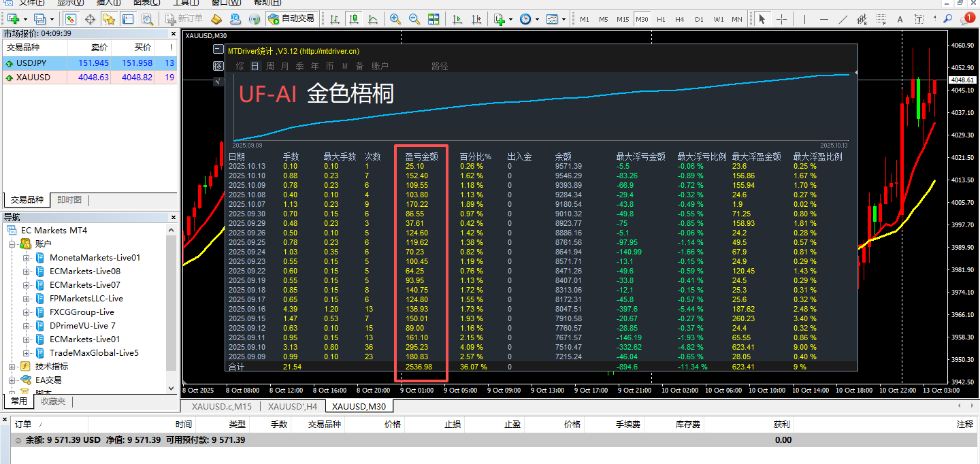Click the 新订单 new order button
This screenshot has width=980, height=464.
tap(183, 19)
